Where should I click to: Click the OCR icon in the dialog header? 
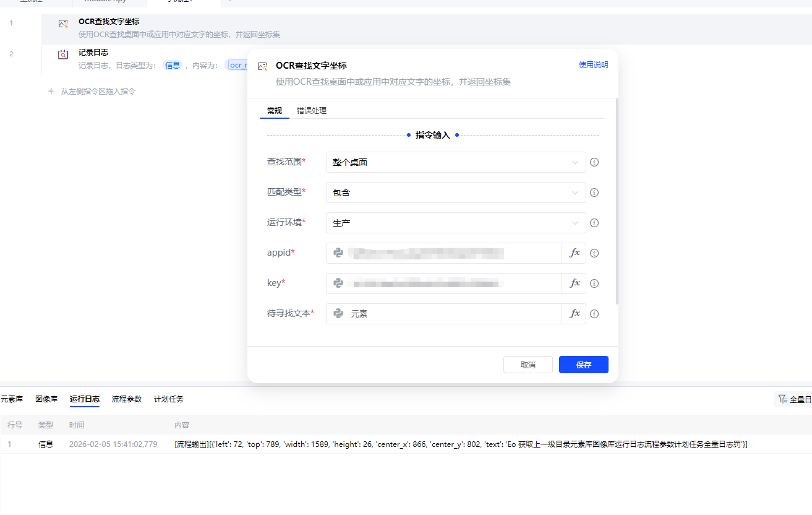(263, 65)
